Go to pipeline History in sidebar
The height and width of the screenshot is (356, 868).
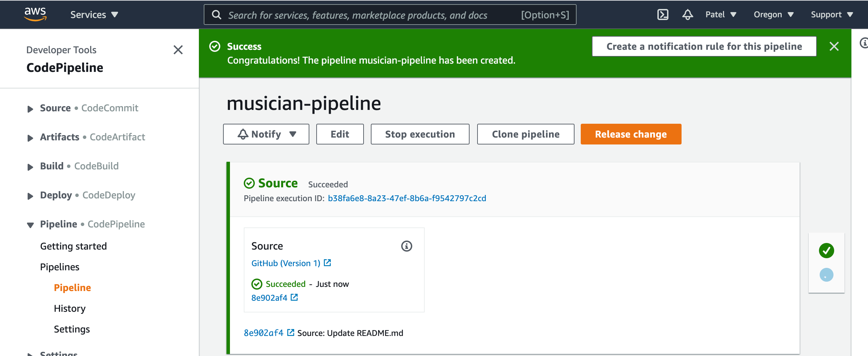pyautogui.click(x=70, y=308)
